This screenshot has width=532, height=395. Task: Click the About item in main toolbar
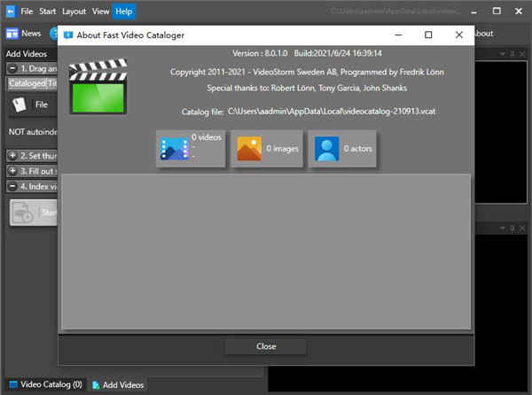[483, 34]
